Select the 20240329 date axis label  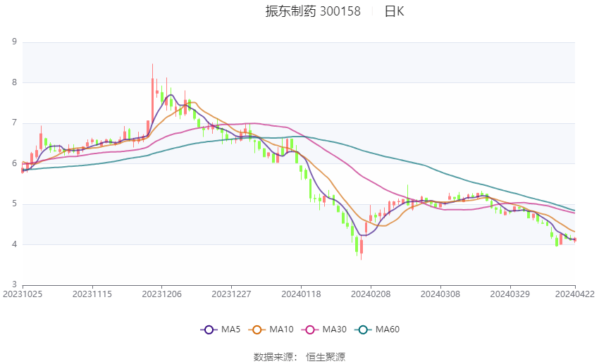[510, 294]
